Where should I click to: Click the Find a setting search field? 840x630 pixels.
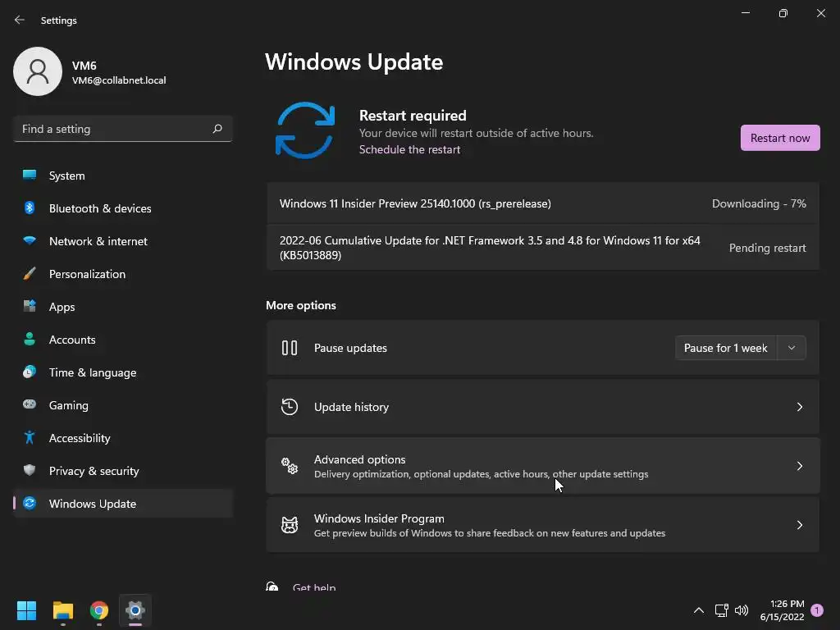click(123, 129)
